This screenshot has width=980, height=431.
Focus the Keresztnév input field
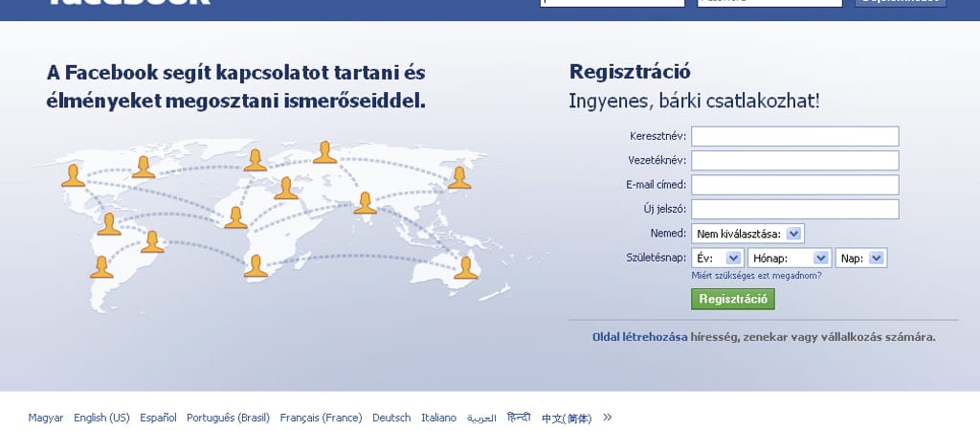(x=794, y=136)
